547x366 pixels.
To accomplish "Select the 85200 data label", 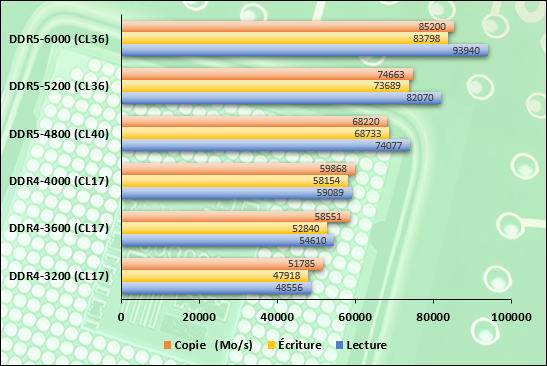I will click(x=432, y=27).
